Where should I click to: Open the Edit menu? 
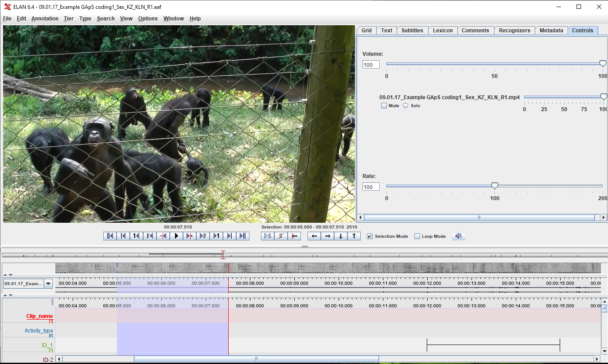[21, 19]
